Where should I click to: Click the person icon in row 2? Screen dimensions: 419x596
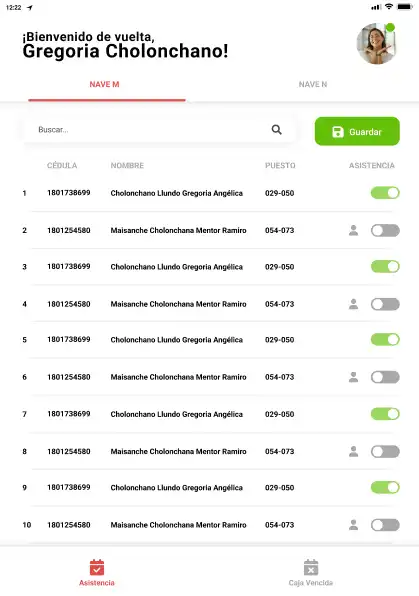point(354,230)
